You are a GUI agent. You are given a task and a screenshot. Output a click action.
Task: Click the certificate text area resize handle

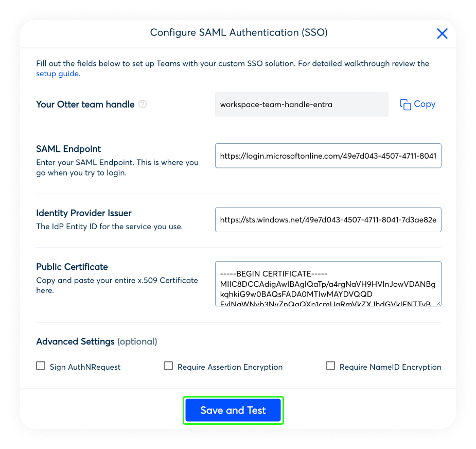tap(438, 303)
